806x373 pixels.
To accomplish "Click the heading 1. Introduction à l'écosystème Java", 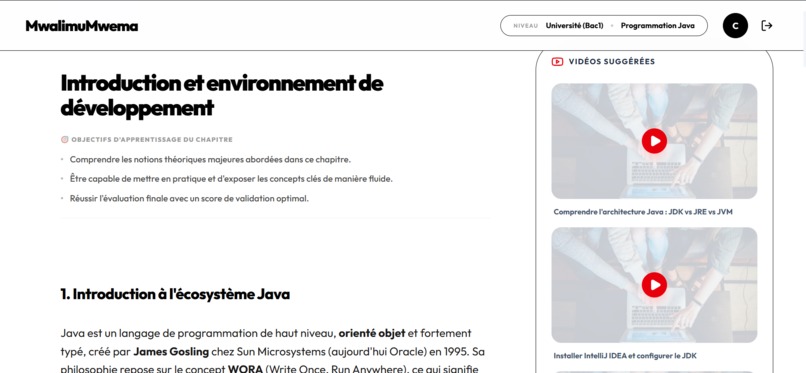I will click(175, 294).
